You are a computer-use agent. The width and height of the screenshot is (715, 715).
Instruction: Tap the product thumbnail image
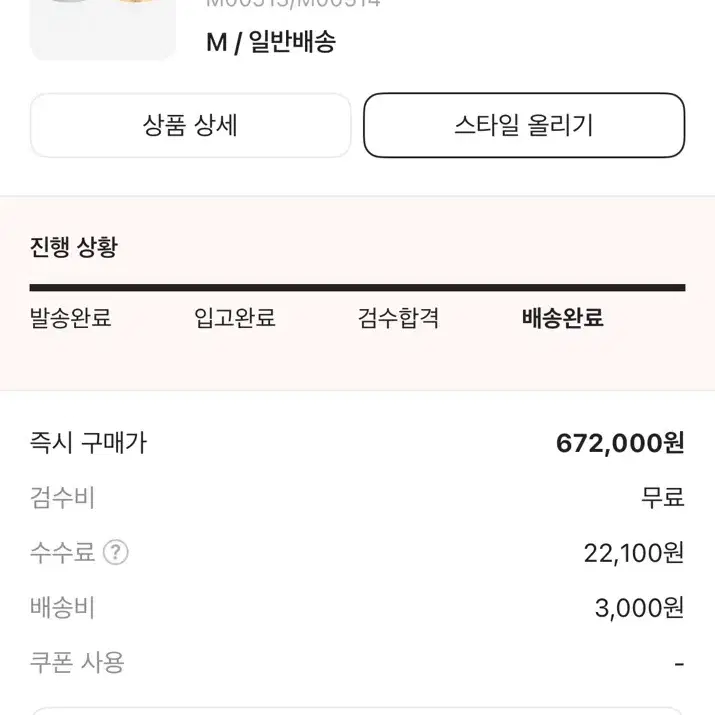[103, 29]
